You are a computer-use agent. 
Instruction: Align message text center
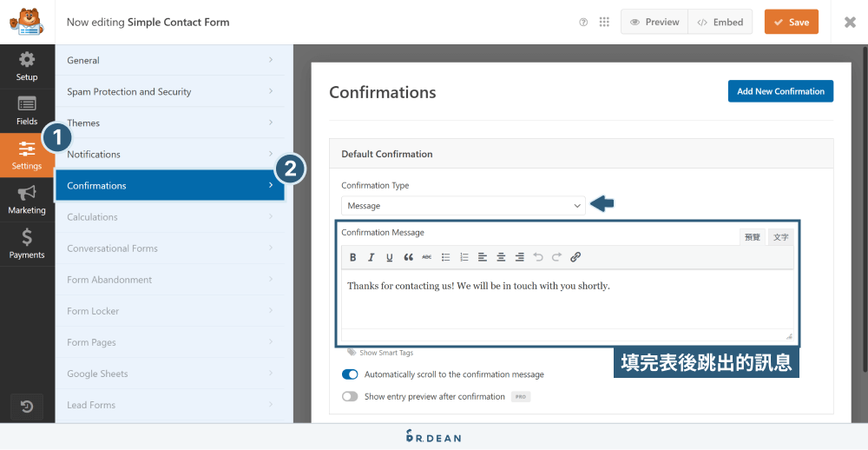point(501,257)
